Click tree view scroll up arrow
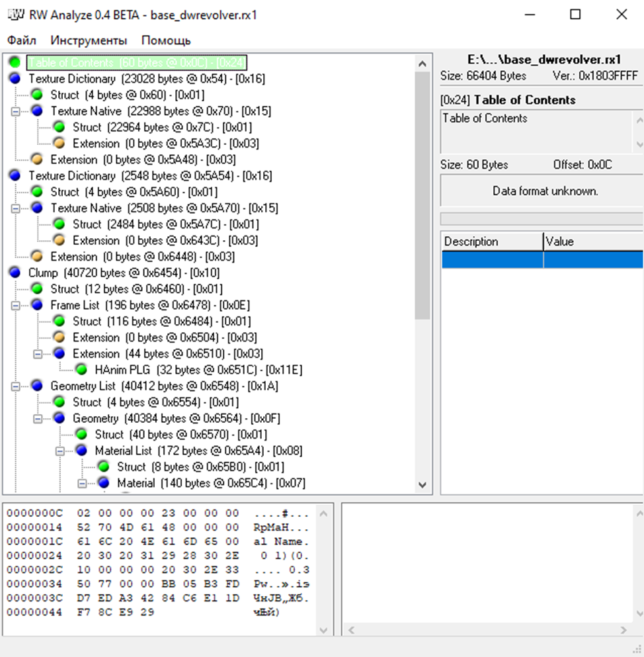 pyautogui.click(x=423, y=64)
